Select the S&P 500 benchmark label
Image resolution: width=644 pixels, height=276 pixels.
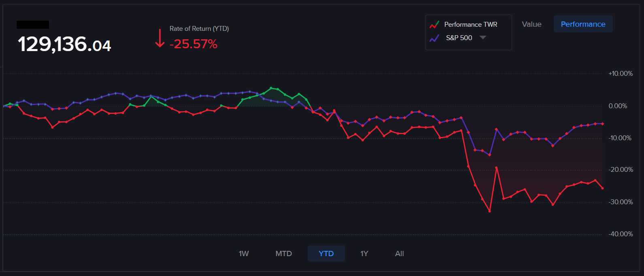(x=459, y=38)
